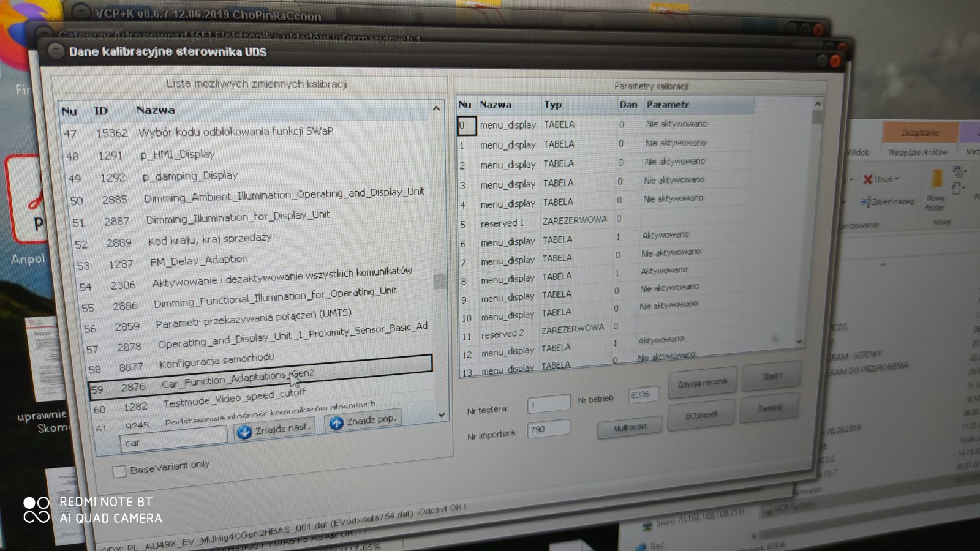Select row 55 Dimming_Functional_Illumination_for_Operating_Unit
The width and height of the screenshot is (980, 551).
click(254, 299)
